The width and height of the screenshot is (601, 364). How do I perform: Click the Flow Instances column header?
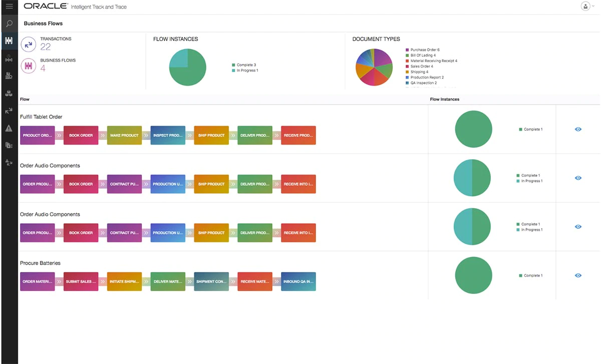[444, 99]
